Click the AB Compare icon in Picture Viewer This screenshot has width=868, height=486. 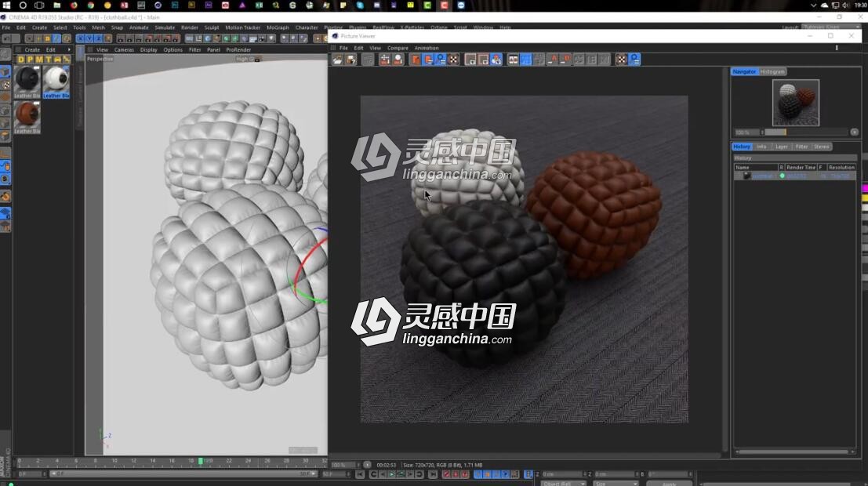pyautogui.click(x=513, y=60)
